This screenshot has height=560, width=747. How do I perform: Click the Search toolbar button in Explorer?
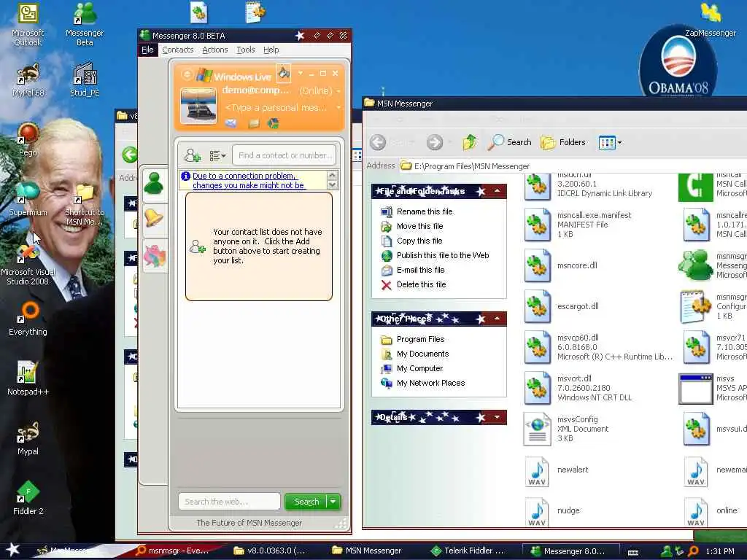click(x=510, y=142)
